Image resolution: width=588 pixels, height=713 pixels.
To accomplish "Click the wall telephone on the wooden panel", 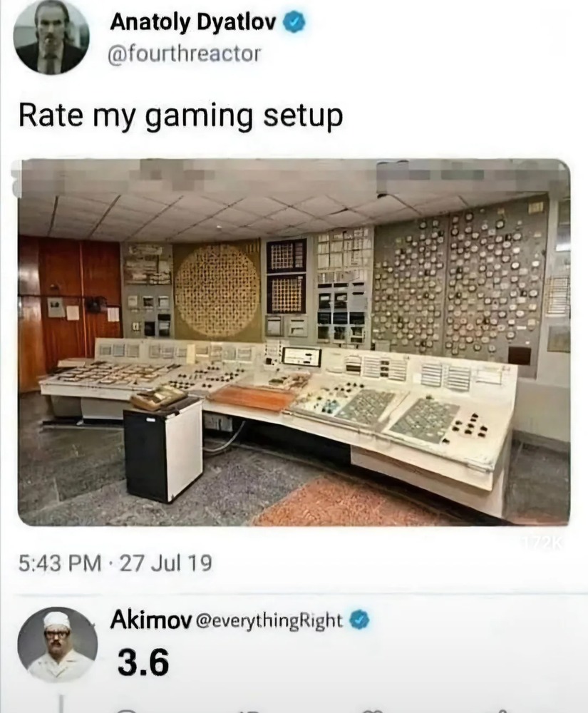I will point(96,304).
